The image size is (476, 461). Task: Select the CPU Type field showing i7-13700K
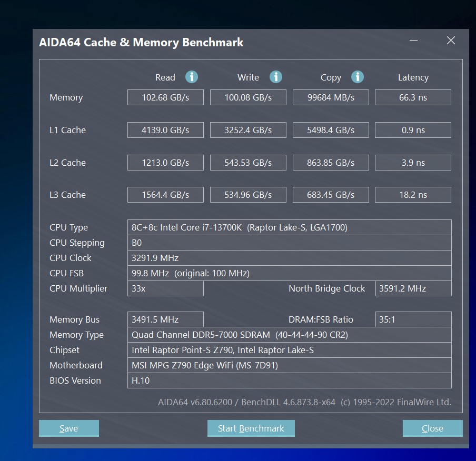(290, 227)
